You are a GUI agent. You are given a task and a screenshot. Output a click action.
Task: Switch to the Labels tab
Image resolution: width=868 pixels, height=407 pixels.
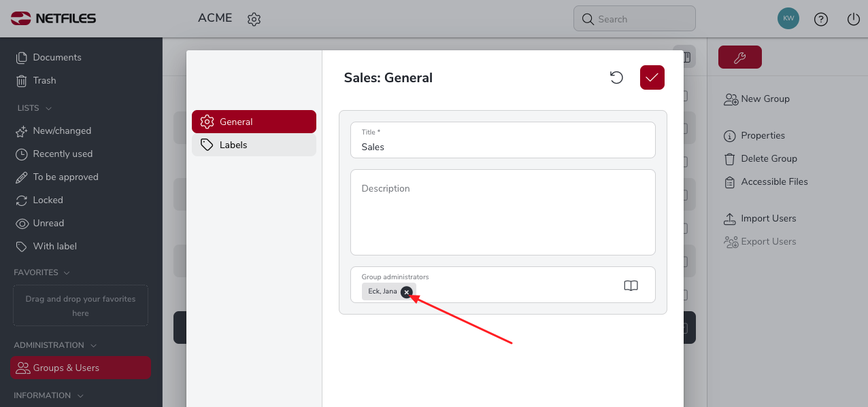coord(254,145)
